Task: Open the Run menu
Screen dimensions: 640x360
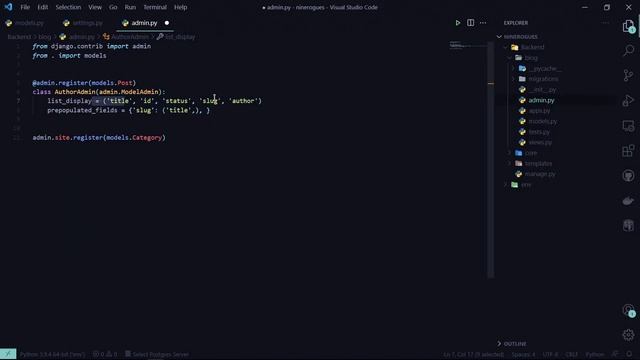Action: [x=130, y=7]
